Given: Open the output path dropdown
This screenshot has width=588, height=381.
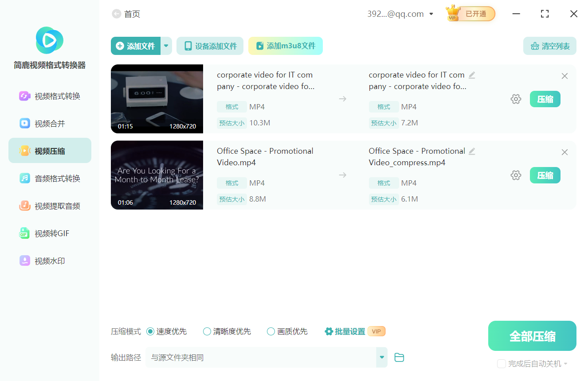Looking at the screenshot, I should coord(381,358).
